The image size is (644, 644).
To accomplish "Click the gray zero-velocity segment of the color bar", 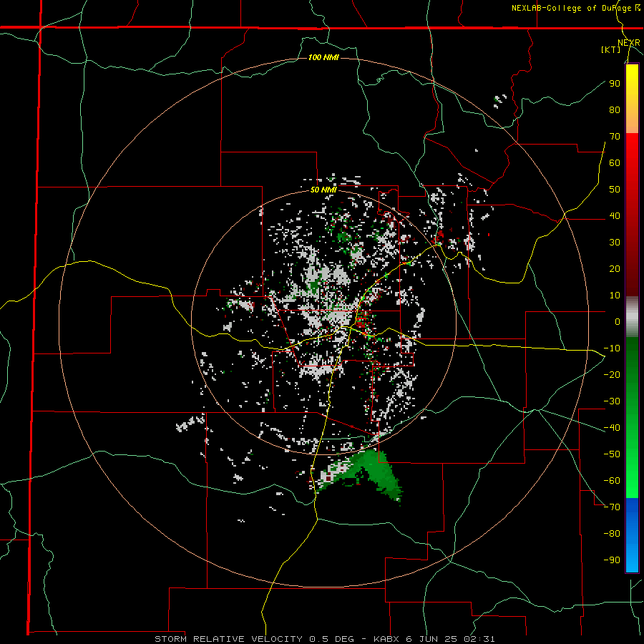I will (632, 317).
